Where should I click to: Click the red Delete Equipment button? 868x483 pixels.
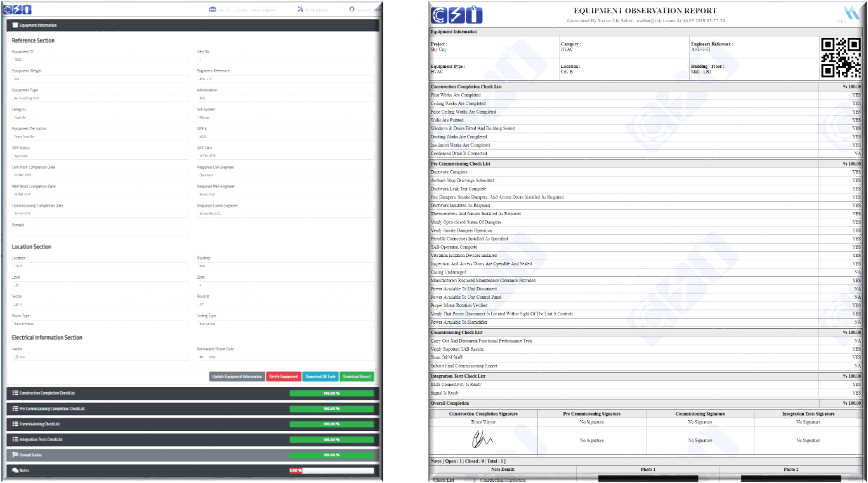point(284,376)
